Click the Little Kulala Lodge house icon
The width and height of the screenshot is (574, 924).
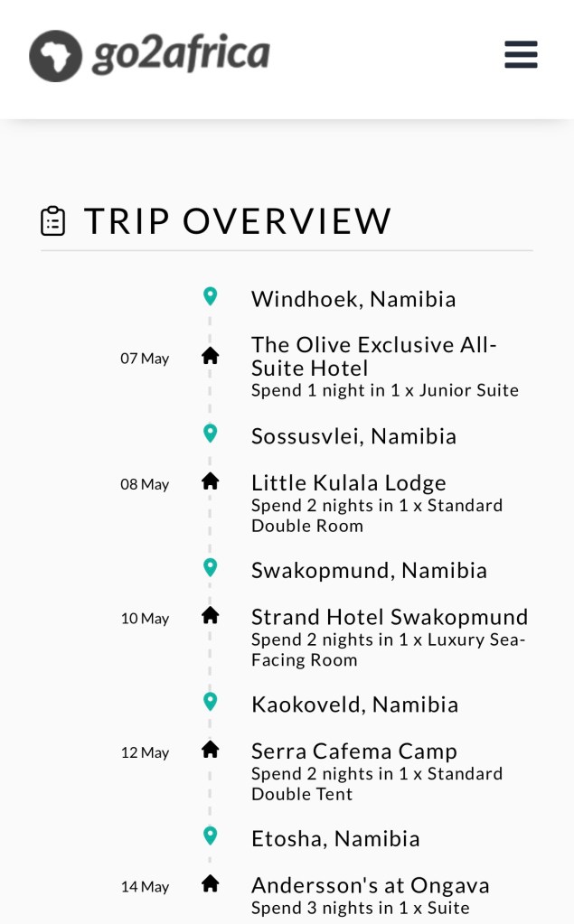211,481
